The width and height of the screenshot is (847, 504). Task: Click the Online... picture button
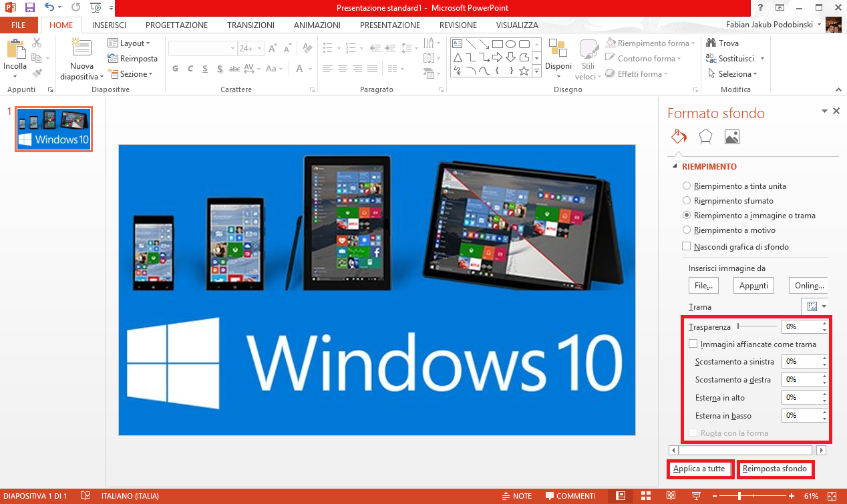(809, 286)
